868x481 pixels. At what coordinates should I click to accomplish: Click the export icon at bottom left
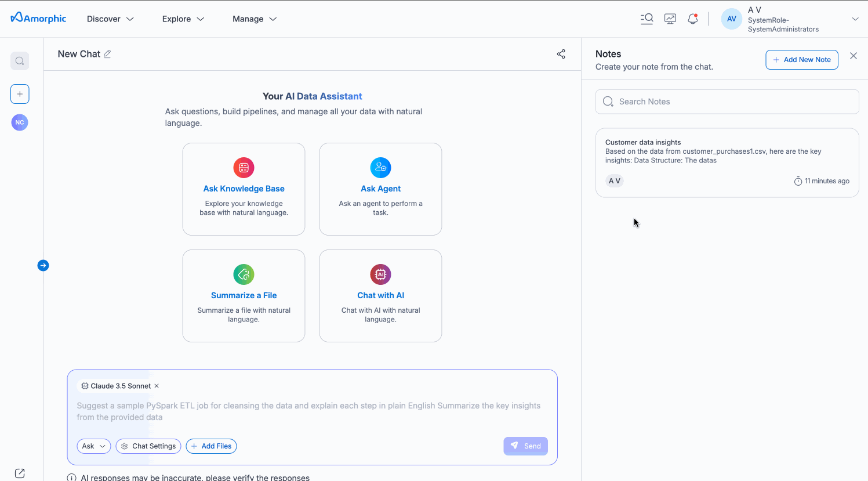point(20,473)
